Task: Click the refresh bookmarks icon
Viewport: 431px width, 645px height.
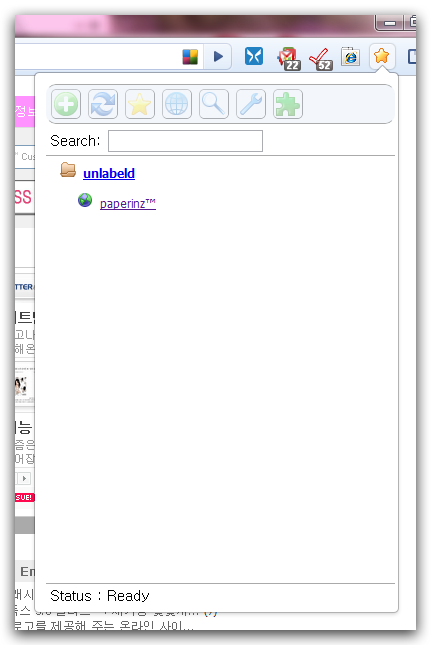Action: click(x=103, y=104)
